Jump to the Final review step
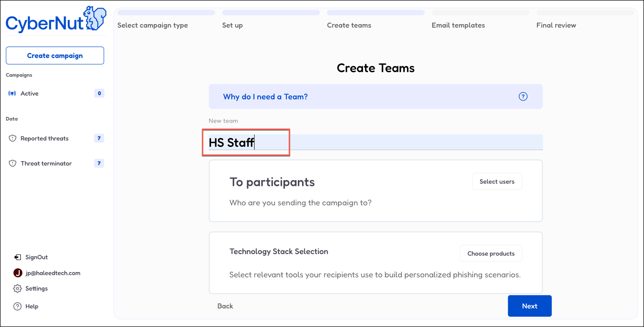The height and width of the screenshot is (327, 644). (556, 25)
